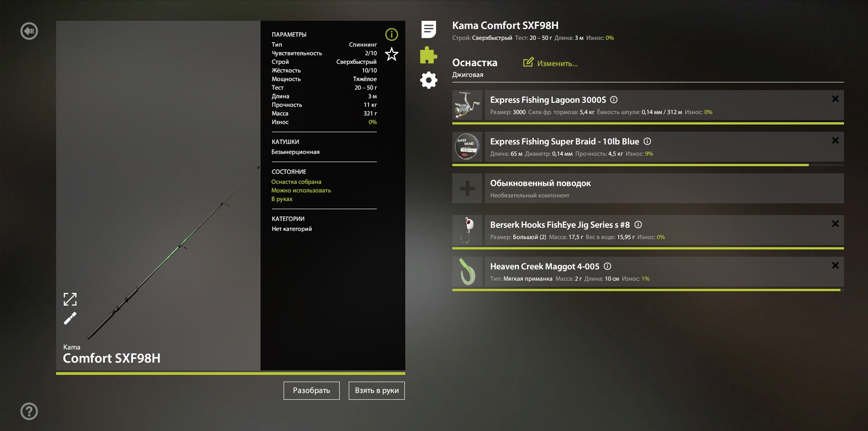
Task: Click the Kama Comfort SXF98H header title
Action: 505,25
